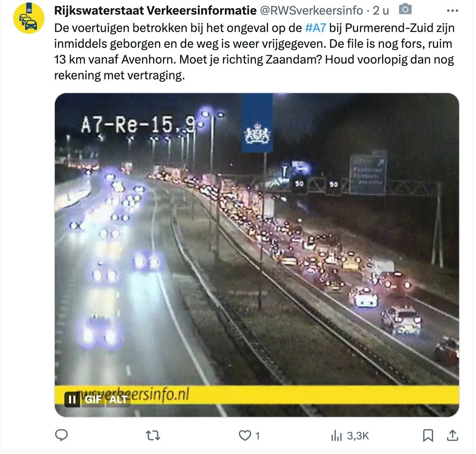Pause the GIF playback
This screenshot has width=476, height=454.
click(x=72, y=400)
